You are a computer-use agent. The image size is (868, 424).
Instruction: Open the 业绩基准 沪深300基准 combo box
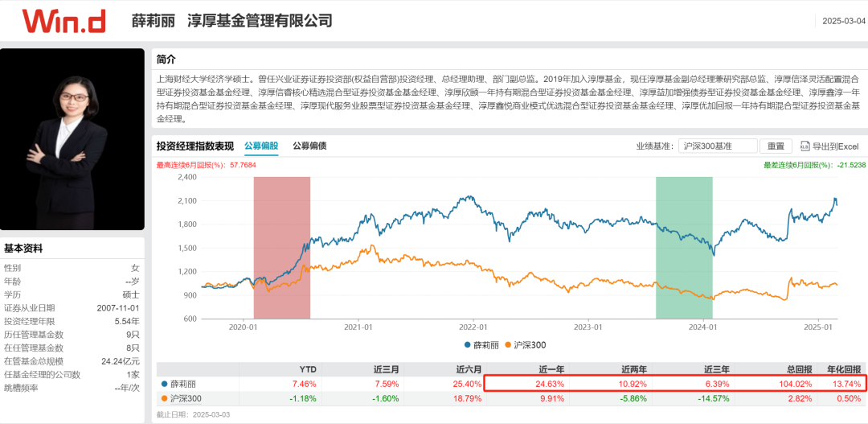(x=718, y=146)
